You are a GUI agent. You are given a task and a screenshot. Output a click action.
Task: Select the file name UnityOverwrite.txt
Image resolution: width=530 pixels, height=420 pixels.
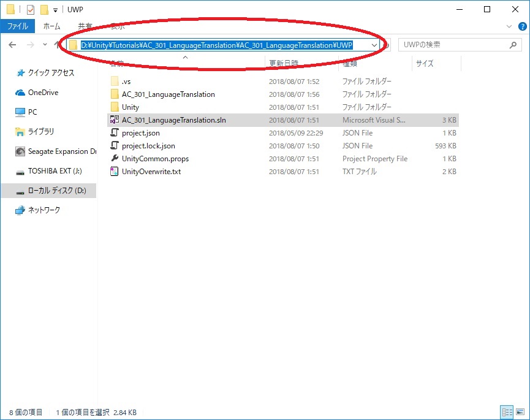(x=151, y=172)
